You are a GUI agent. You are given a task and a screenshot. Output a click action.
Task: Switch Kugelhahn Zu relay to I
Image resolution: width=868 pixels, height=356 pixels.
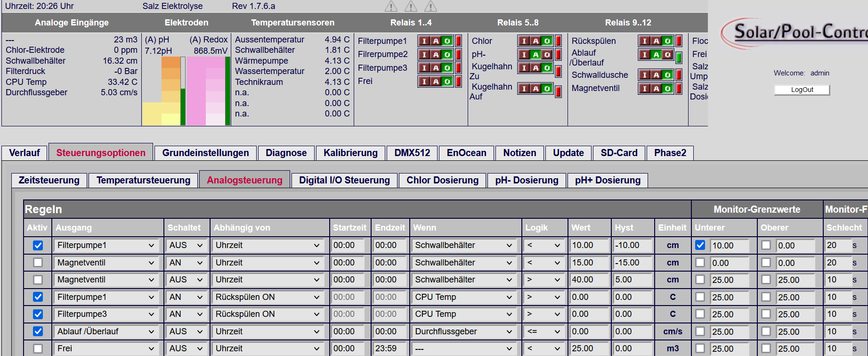pos(524,68)
